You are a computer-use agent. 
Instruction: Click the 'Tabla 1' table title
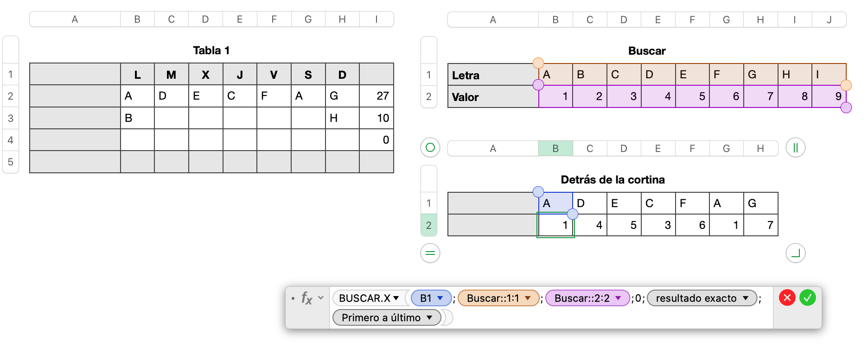[x=211, y=51]
